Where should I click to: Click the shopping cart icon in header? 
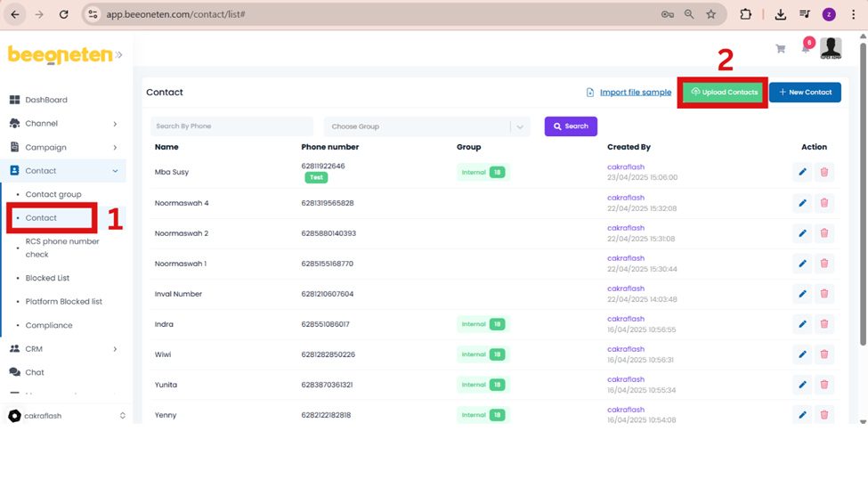click(780, 49)
